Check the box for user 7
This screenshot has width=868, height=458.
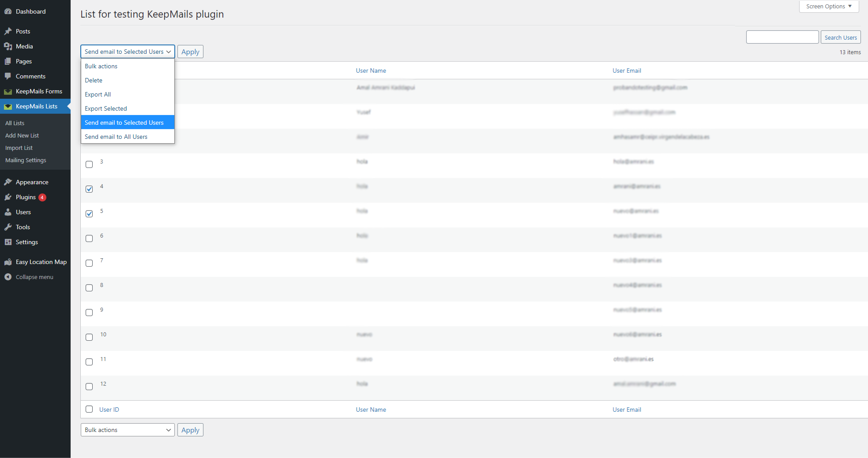[x=89, y=263]
